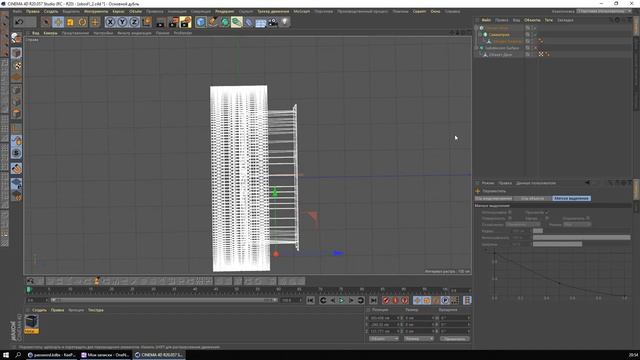Screen dimensions: 640x360
Task: Click the Make Editable icon
Action: pyautogui.click(x=16, y=38)
